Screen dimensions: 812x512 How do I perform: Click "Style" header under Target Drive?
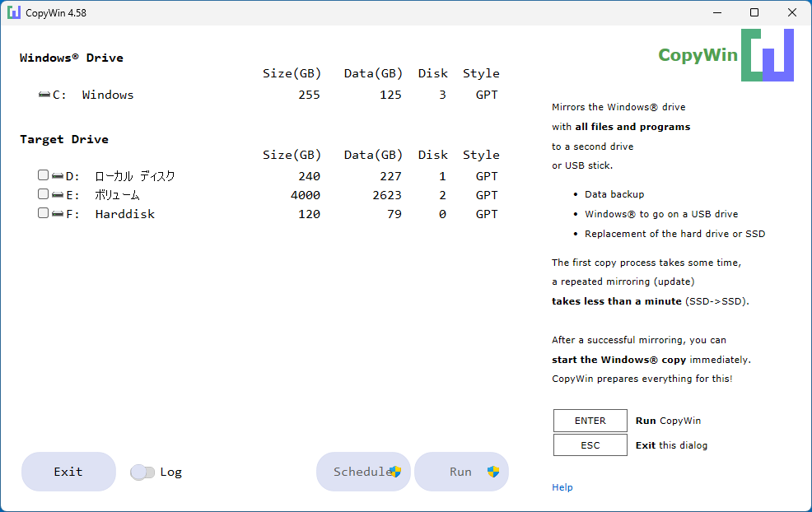(x=481, y=155)
